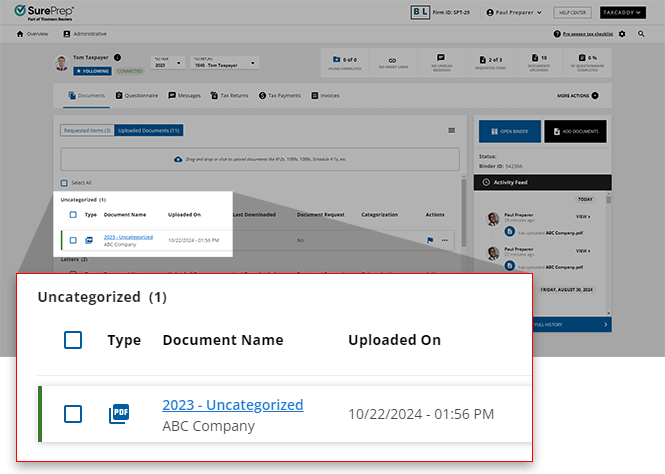Image resolution: width=665 pixels, height=474 pixels.
Task: Toggle the Select All checkbox
Action: pos(65,183)
